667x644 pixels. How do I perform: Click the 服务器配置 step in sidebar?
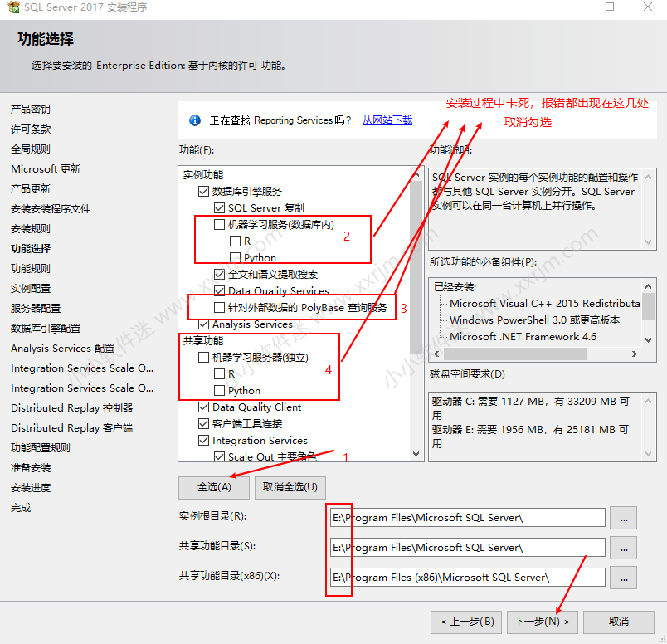36,309
